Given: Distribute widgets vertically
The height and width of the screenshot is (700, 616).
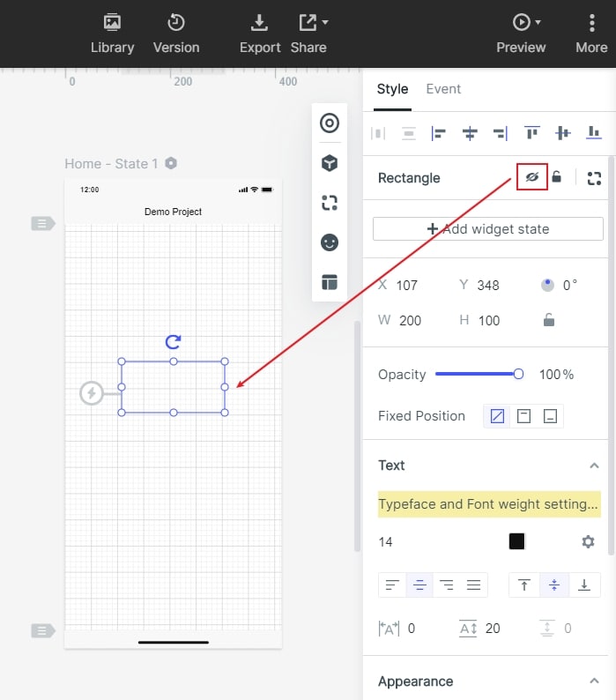Looking at the screenshot, I should click(408, 133).
